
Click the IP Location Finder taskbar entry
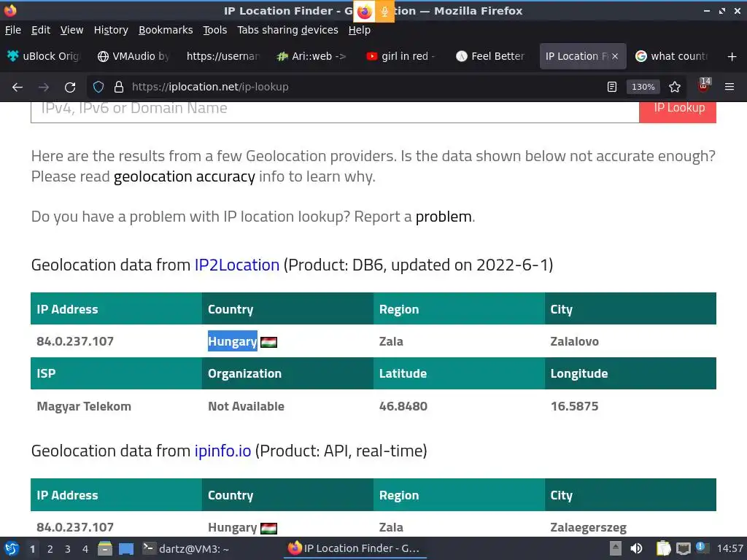pyautogui.click(x=354, y=548)
